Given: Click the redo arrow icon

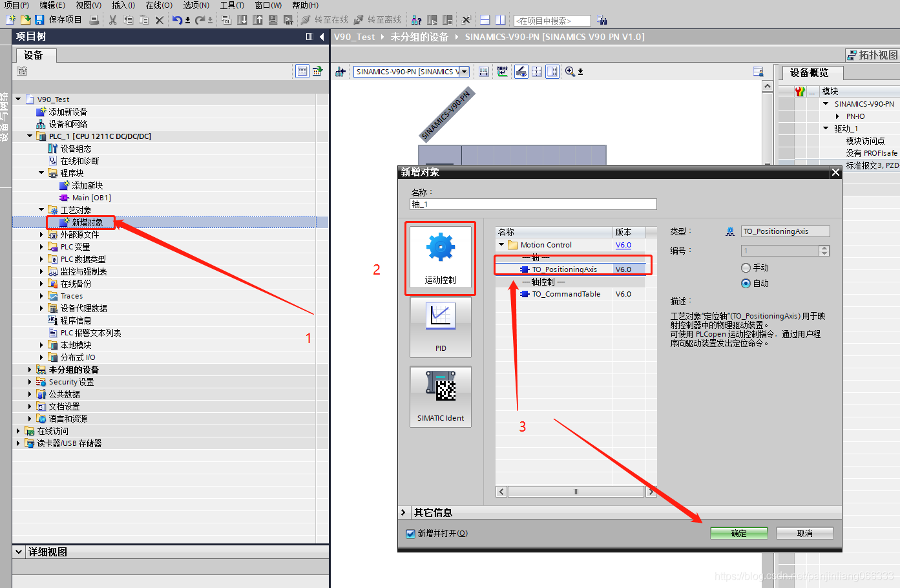Looking at the screenshot, I should (200, 19).
